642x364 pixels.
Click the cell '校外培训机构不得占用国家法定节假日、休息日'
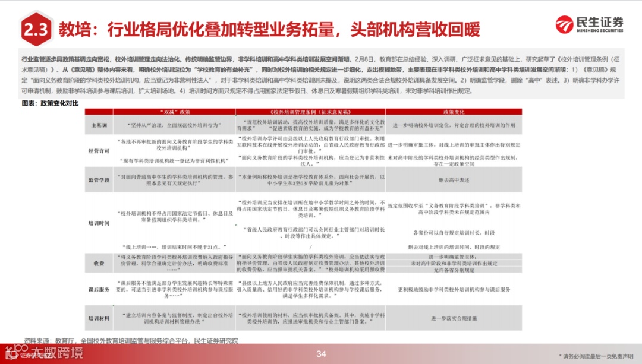[x=174, y=216]
